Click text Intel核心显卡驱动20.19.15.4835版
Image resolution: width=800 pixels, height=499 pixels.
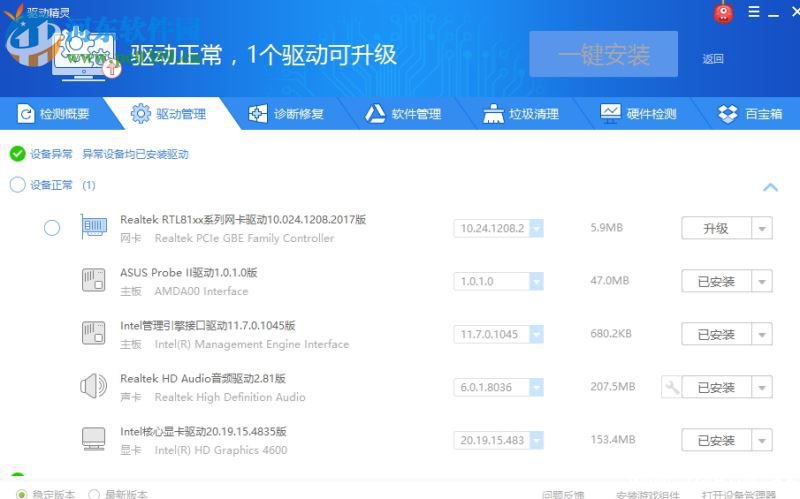[x=203, y=432]
